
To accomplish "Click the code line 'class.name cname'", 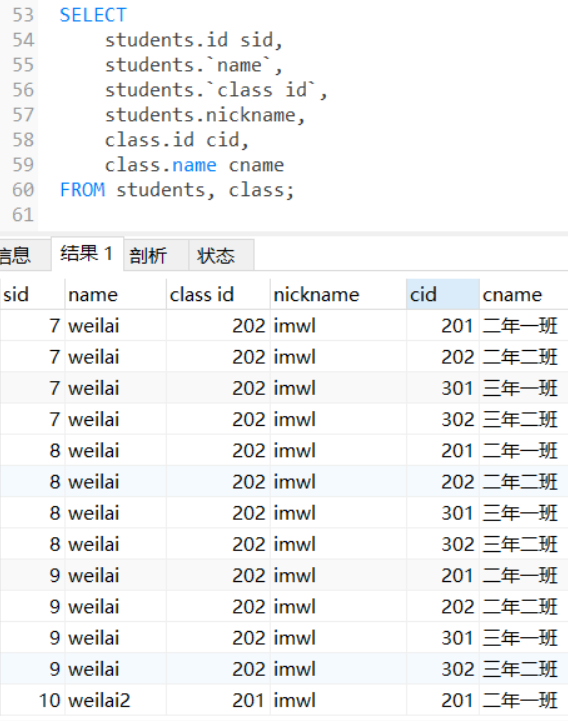I will pos(194,165).
